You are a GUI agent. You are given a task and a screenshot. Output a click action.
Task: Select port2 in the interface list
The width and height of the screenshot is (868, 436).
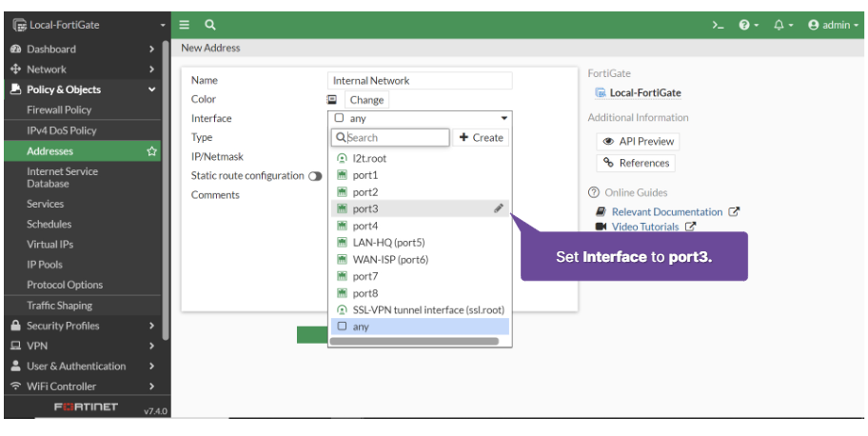[420, 192]
